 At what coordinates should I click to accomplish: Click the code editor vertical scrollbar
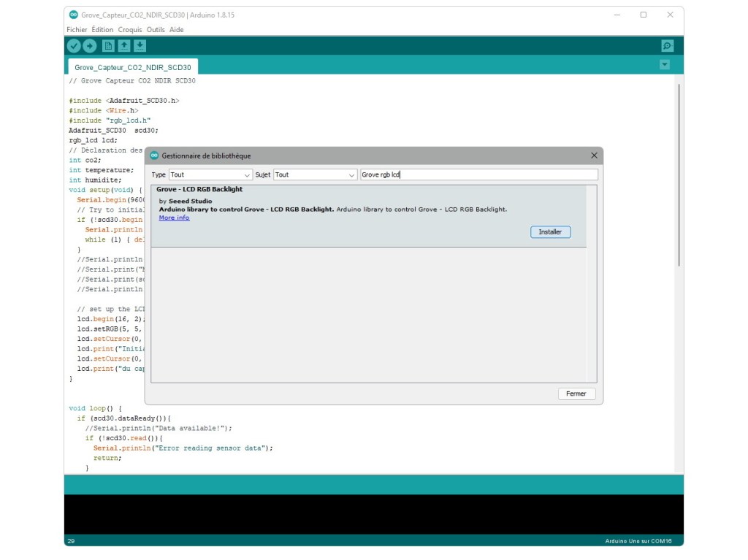pyautogui.click(x=679, y=175)
